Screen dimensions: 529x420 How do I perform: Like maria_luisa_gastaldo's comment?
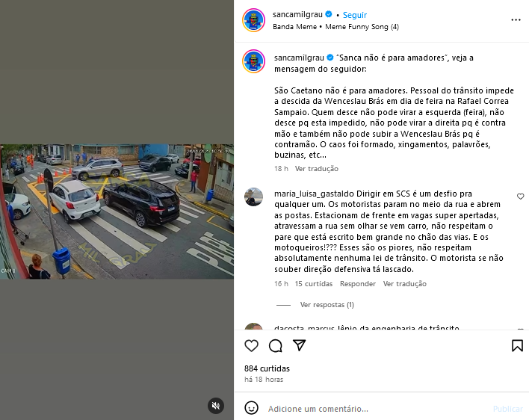[520, 197]
